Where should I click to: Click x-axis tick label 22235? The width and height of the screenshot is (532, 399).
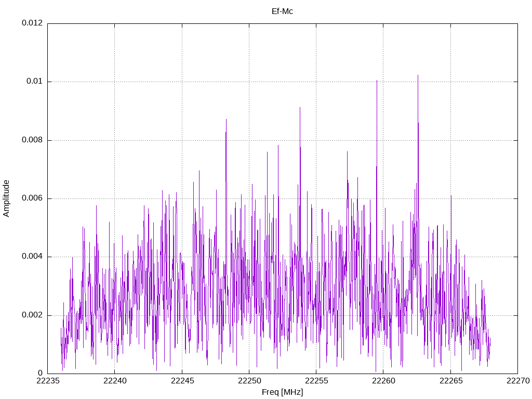click(x=47, y=381)
